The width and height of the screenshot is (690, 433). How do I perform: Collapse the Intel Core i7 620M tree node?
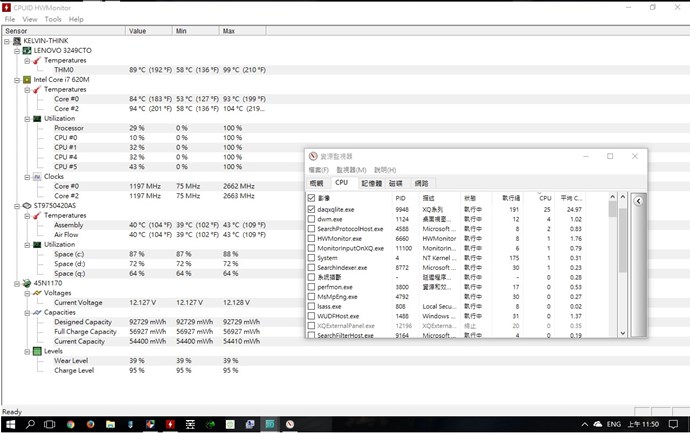click(x=17, y=79)
